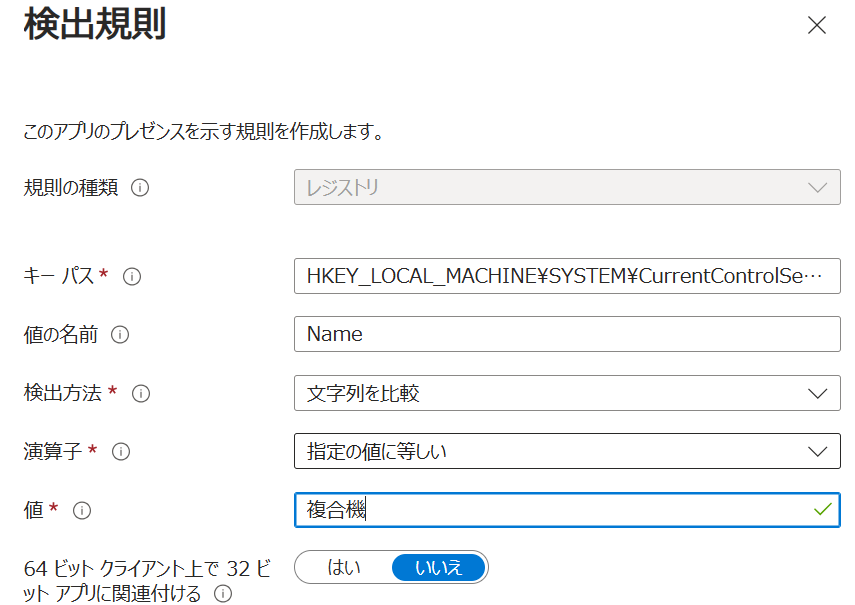
Task: Click the キー パス field with HKEY_LOCAL_MACHINE
Action: [x=566, y=276]
